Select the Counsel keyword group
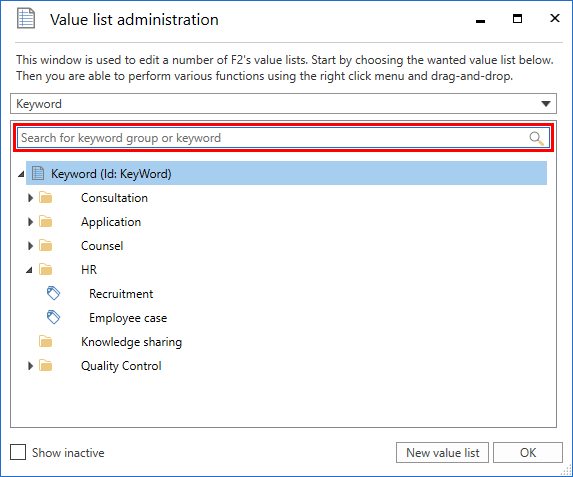 tap(102, 246)
